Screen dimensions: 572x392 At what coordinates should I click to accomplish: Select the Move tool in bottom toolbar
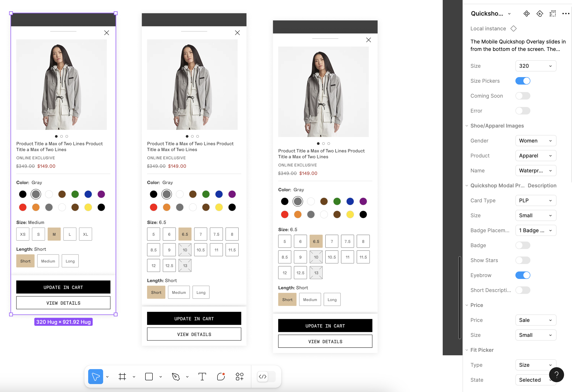pos(95,377)
